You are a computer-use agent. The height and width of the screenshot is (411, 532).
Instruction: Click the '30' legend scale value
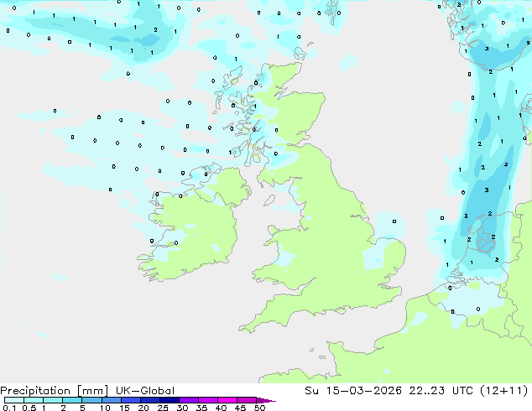[x=182, y=408]
